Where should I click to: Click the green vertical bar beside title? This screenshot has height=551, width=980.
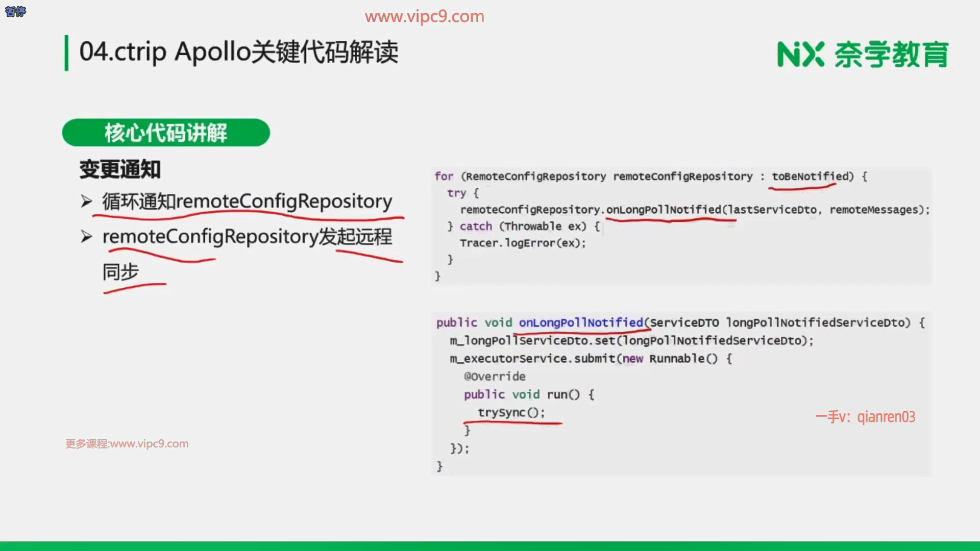(66, 53)
